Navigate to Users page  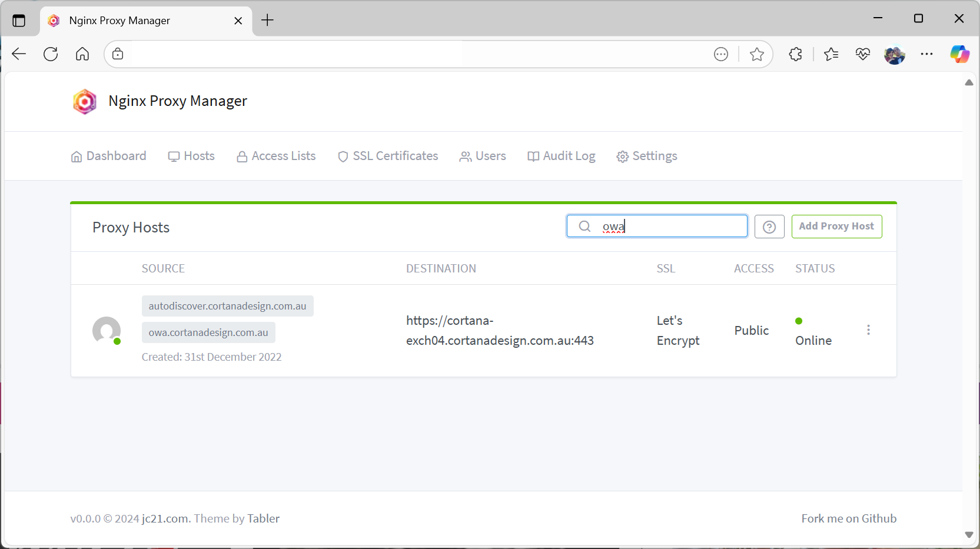coord(483,156)
